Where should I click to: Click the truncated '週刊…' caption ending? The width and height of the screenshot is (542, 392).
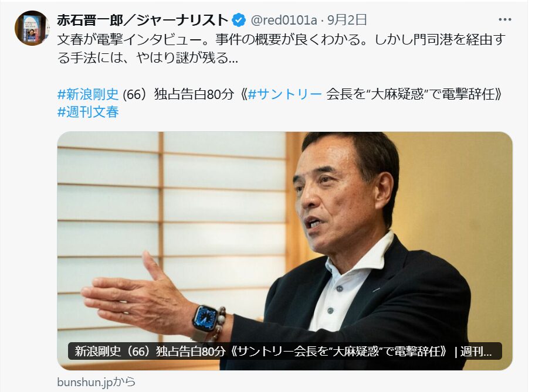pyautogui.click(x=476, y=351)
